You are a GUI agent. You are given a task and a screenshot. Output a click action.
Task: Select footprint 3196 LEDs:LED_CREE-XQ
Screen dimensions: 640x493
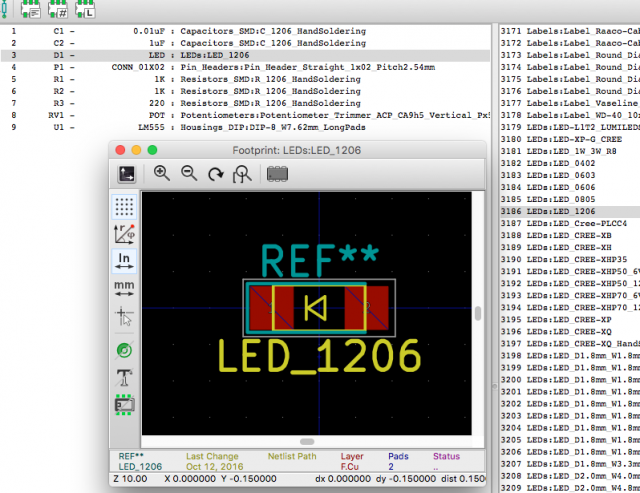[570, 332]
